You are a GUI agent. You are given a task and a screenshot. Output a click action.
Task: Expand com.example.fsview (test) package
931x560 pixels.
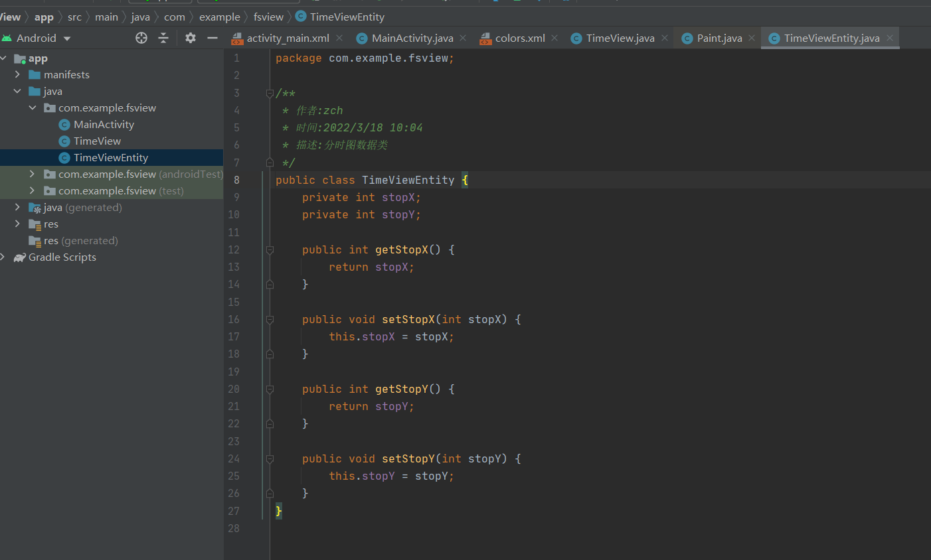coord(32,191)
